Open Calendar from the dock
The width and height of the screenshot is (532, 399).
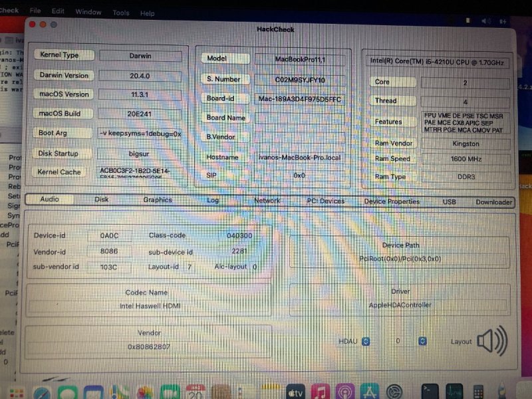[x=196, y=392]
